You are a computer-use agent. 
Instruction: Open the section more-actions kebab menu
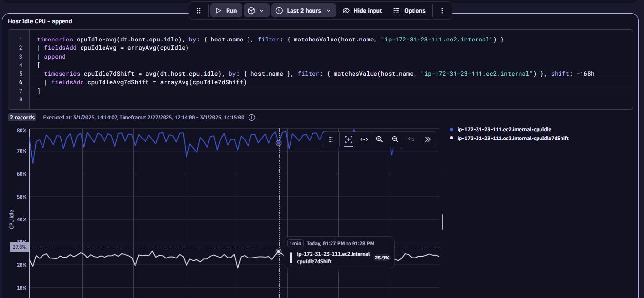[x=442, y=11]
